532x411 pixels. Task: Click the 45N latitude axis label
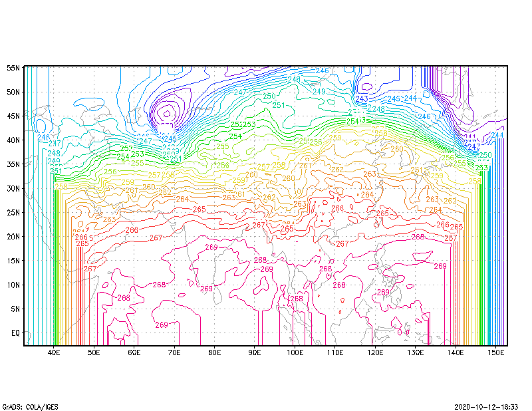click(13, 116)
